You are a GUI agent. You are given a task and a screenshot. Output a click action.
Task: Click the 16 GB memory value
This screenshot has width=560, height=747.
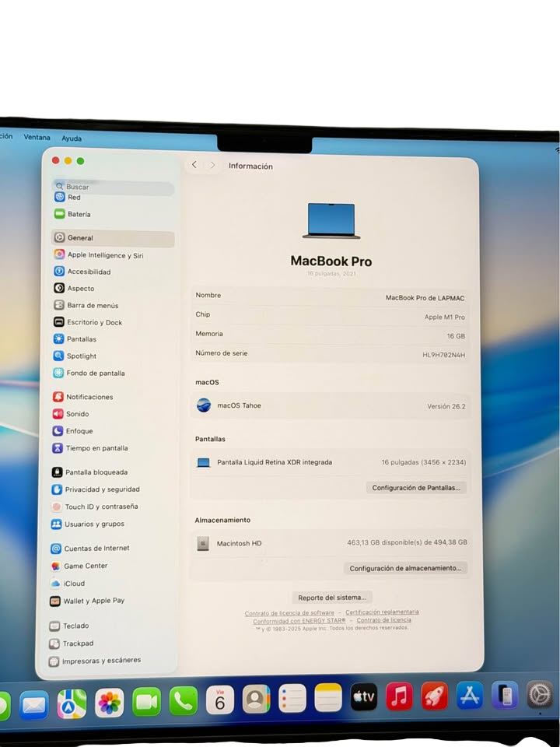[x=456, y=336]
